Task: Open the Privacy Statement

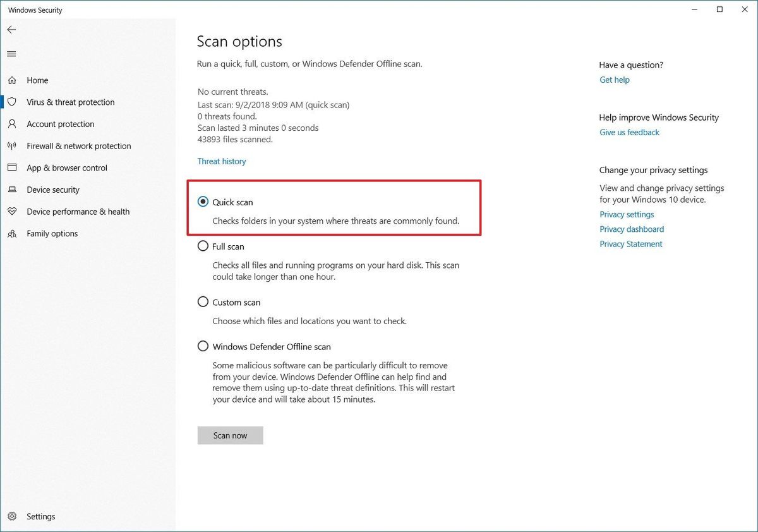Action: tap(630, 243)
